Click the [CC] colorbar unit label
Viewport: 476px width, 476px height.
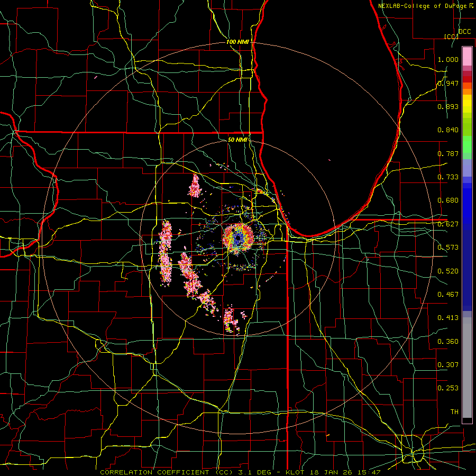452,36
